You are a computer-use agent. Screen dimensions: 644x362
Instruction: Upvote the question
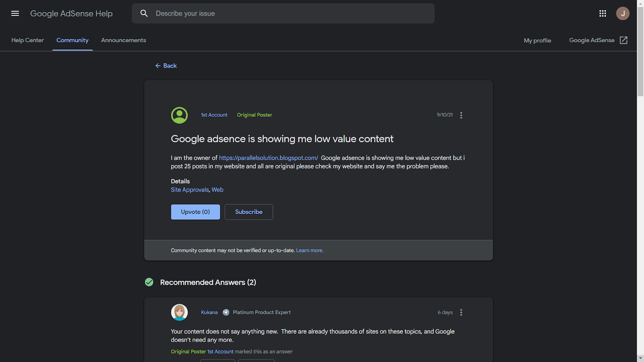pos(196,212)
